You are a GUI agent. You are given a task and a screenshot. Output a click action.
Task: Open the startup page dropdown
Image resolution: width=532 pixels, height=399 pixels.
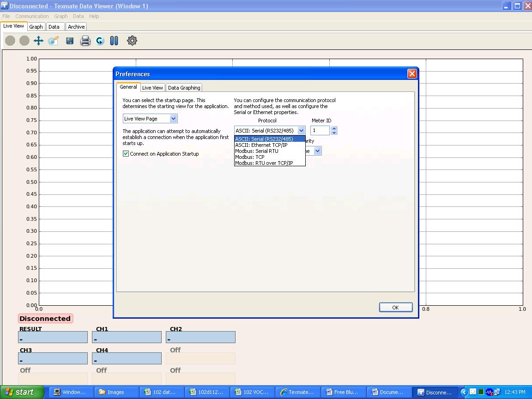click(173, 118)
